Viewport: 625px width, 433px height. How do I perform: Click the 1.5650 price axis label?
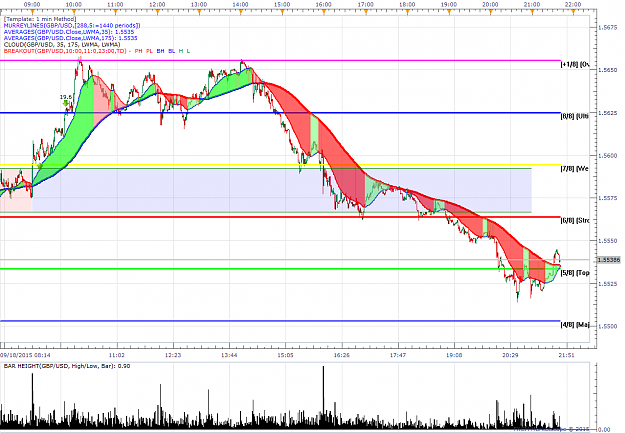pyautogui.click(x=608, y=70)
